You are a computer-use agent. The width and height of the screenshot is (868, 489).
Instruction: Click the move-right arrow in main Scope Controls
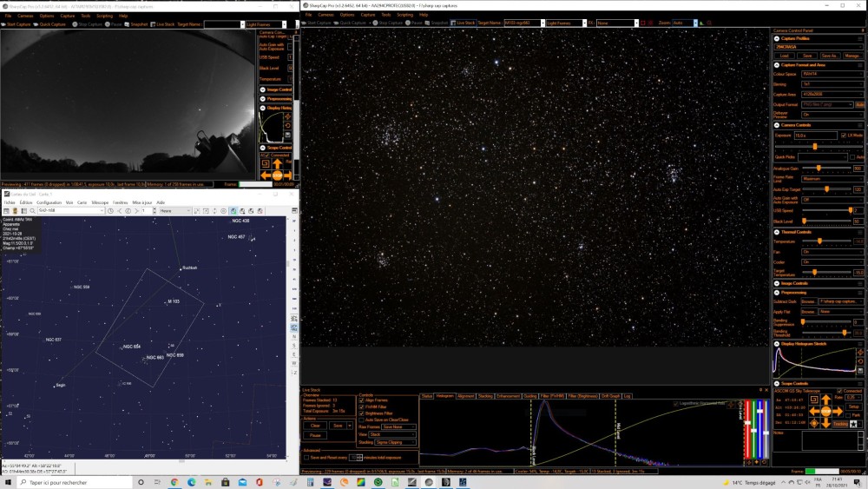tap(838, 412)
